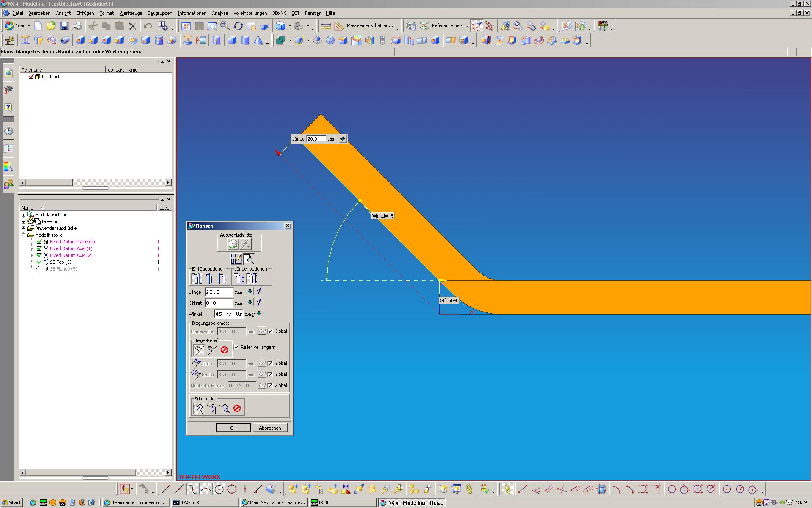The height and width of the screenshot is (508, 812).
Task: Click the Block primitive icon
Action: click(x=232, y=41)
